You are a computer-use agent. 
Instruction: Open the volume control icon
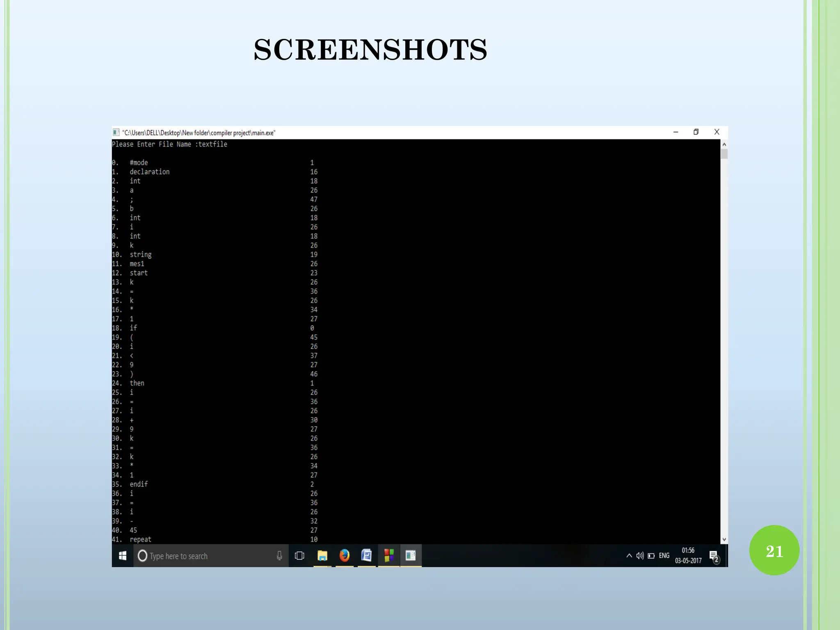click(640, 556)
